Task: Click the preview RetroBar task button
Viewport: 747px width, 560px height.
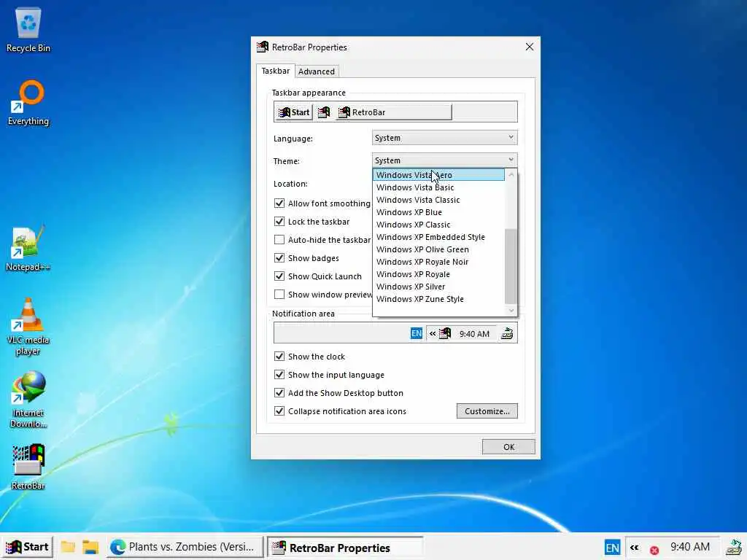Action: point(394,112)
